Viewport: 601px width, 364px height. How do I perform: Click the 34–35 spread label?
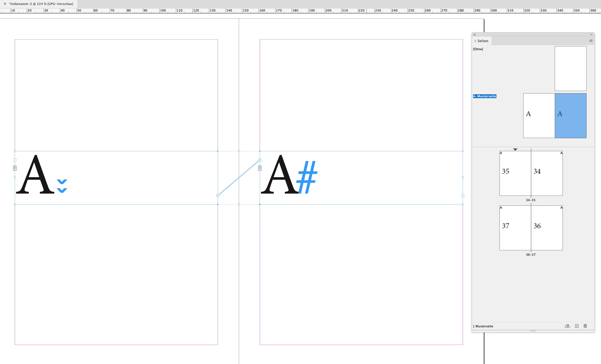[x=530, y=200]
